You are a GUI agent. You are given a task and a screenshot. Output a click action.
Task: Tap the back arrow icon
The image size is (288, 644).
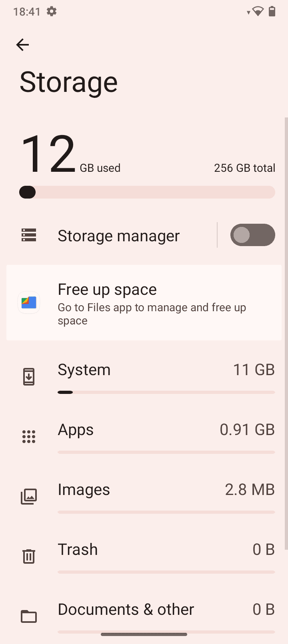tap(22, 45)
